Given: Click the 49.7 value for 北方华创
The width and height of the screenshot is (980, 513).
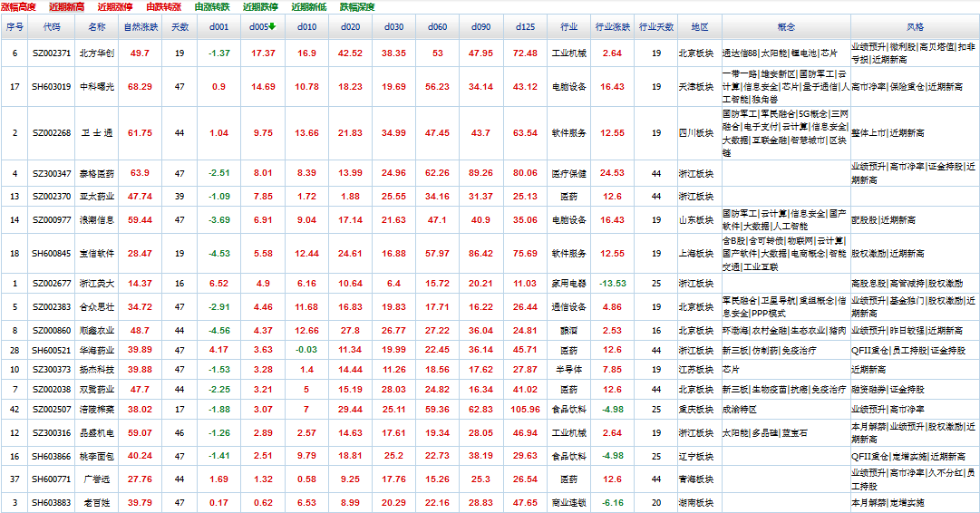Looking at the screenshot, I should point(140,53).
